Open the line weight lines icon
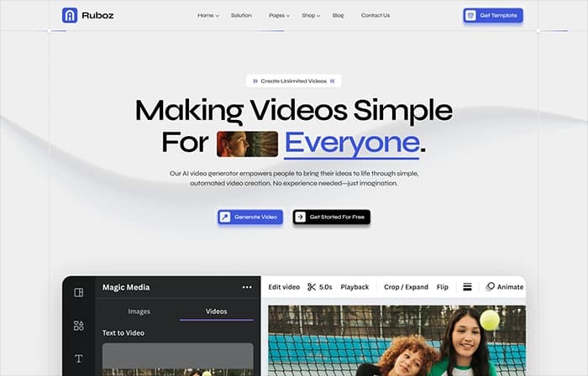 pyautogui.click(x=467, y=287)
